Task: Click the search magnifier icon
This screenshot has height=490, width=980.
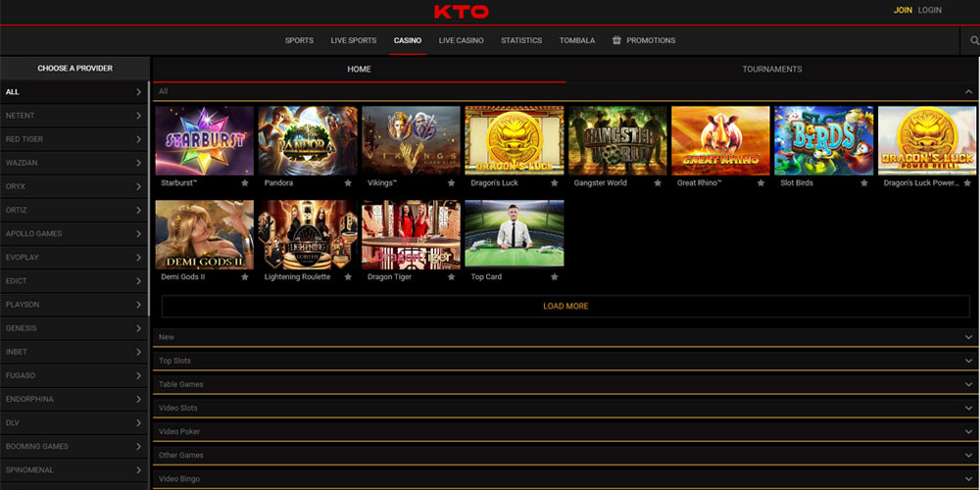Action: (x=974, y=40)
